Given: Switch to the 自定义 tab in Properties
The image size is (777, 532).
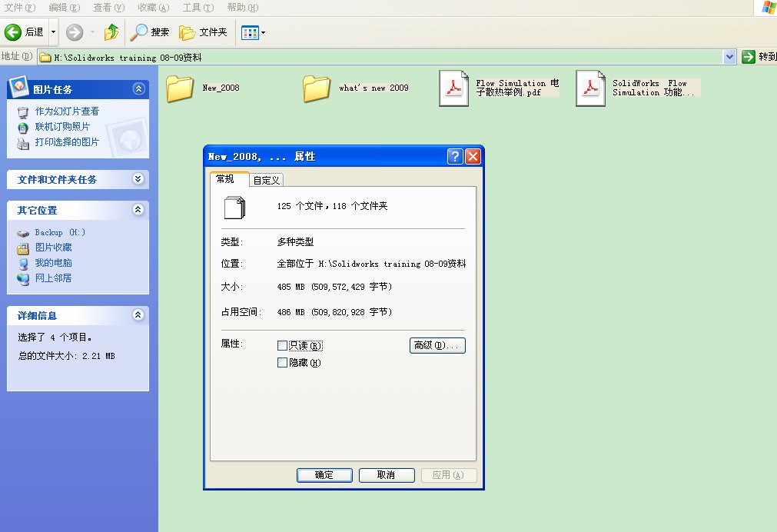Looking at the screenshot, I should click(x=267, y=181).
